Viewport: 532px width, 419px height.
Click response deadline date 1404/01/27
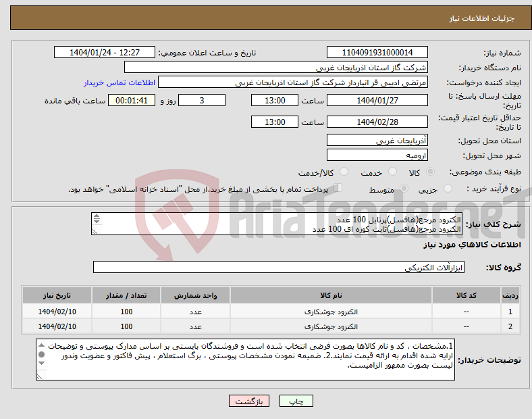pos(377,100)
